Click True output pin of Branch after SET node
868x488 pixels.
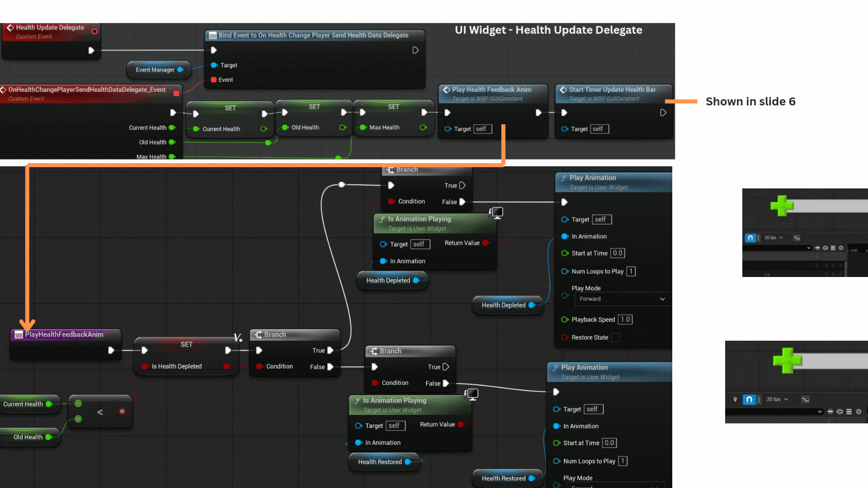tap(330, 350)
